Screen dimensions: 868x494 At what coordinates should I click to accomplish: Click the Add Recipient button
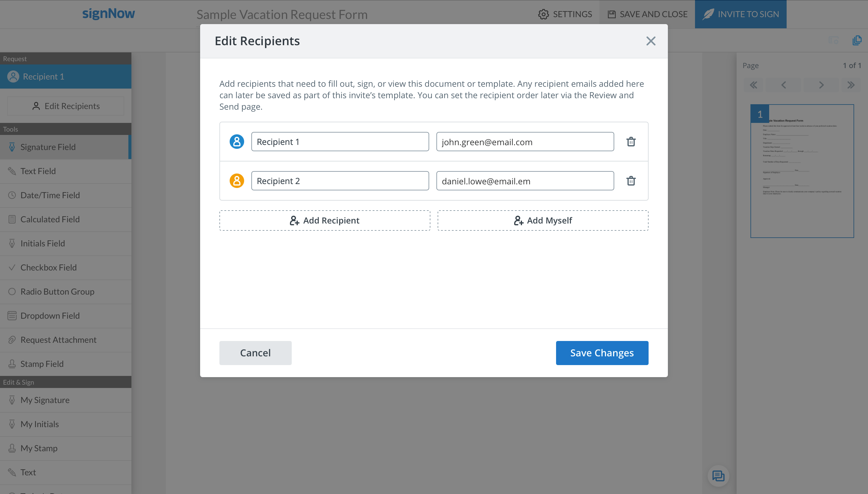click(x=325, y=220)
